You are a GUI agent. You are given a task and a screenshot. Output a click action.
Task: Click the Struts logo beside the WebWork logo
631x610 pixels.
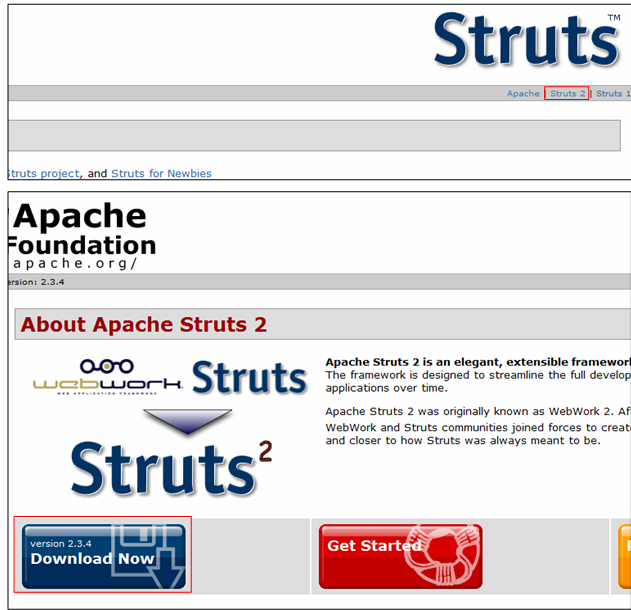pyautogui.click(x=250, y=377)
